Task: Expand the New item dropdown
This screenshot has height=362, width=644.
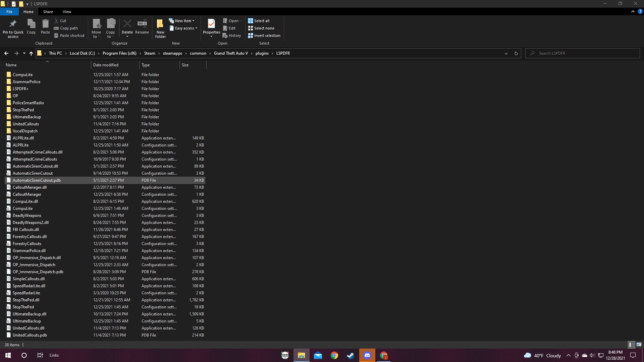Action: point(183,21)
